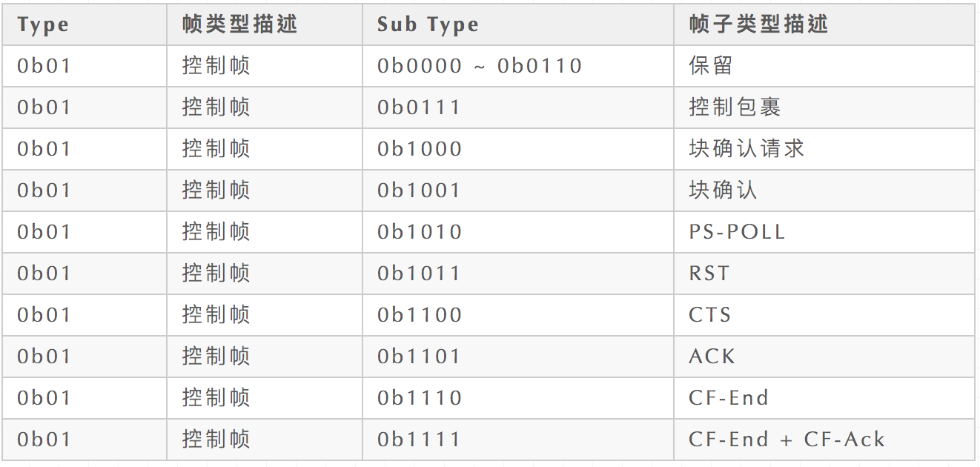The height and width of the screenshot is (467, 980).
Task: Select the "帧子类型描述" header cell
Action: click(x=758, y=24)
